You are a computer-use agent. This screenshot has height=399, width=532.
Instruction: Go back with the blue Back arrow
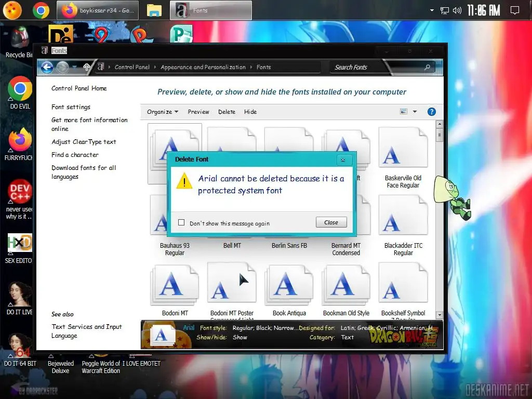[x=47, y=67]
